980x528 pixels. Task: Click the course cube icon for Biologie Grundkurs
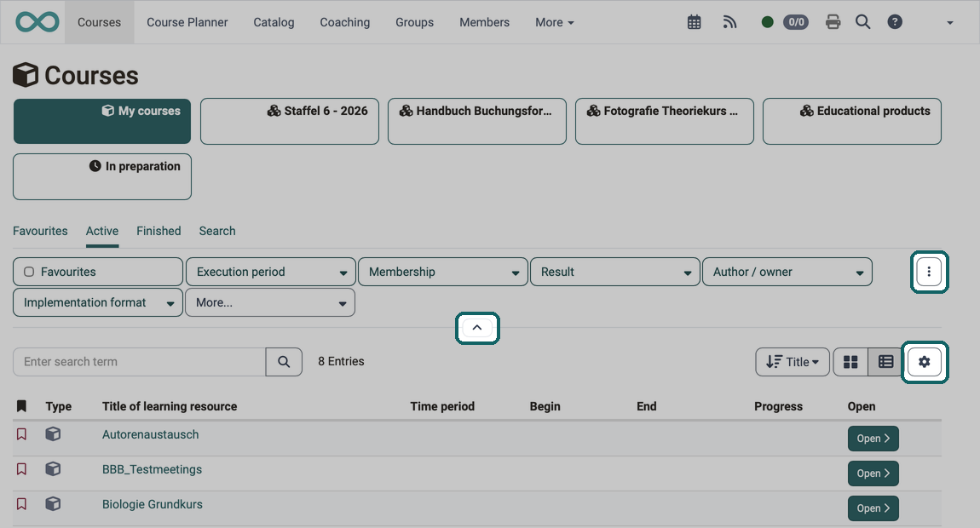[53, 503]
